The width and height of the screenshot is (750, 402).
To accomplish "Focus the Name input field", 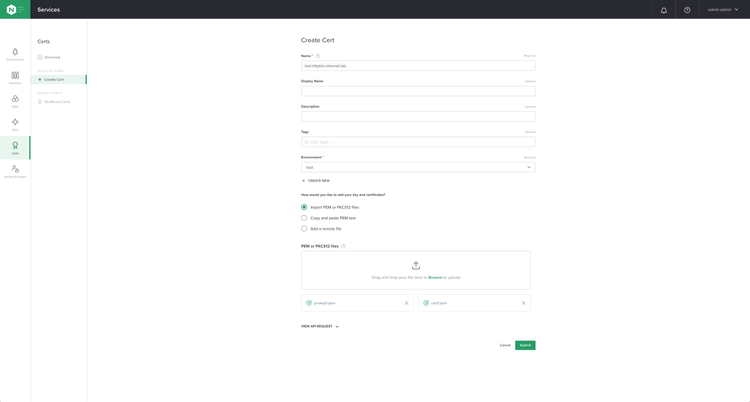I will point(418,66).
